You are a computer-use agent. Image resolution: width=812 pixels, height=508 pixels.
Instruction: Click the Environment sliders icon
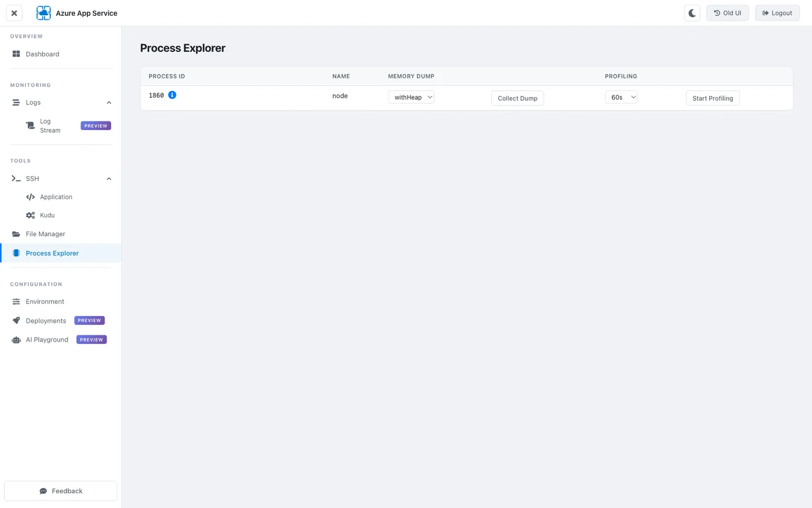16,301
